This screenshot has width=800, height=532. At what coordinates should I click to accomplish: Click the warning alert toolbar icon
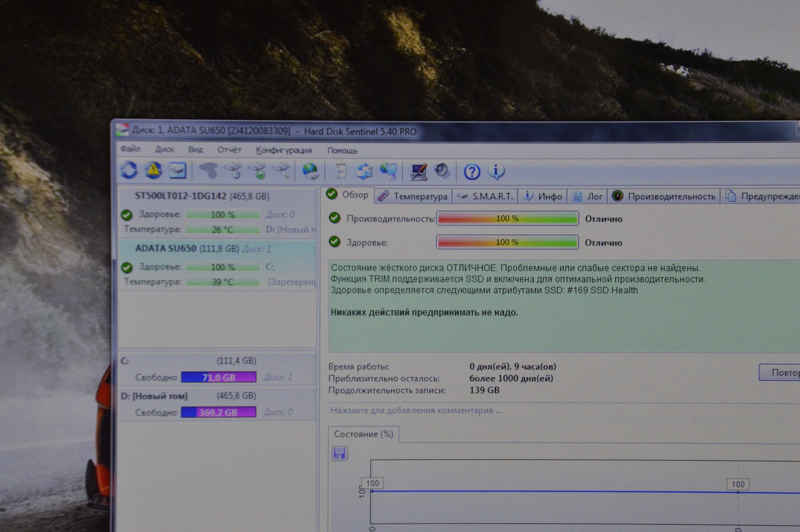(153, 170)
